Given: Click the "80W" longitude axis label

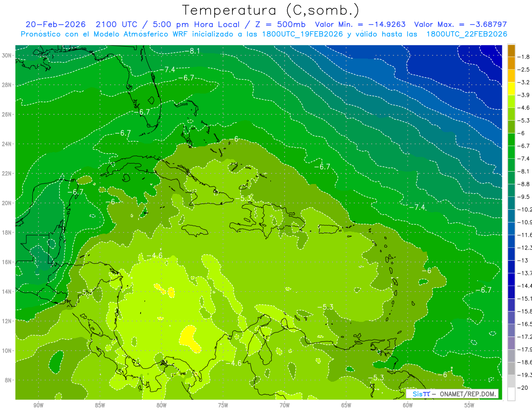Looking at the screenshot, I should pyautogui.click(x=161, y=405).
